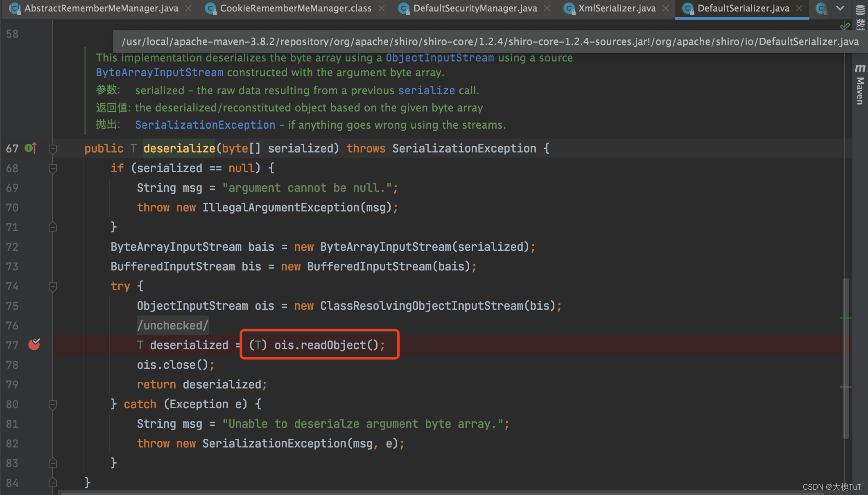This screenshot has width=868, height=495.
Task: Click implements-method gutter icon line 67
Action: pos(31,148)
